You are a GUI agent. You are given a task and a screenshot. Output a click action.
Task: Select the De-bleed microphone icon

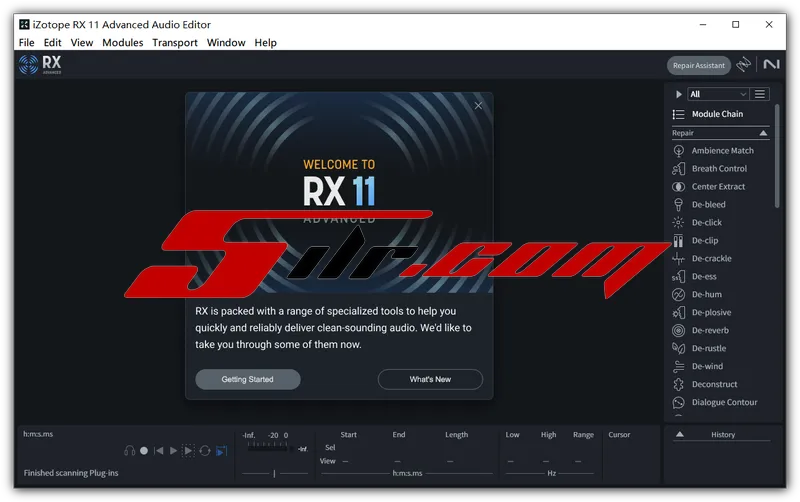679,205
